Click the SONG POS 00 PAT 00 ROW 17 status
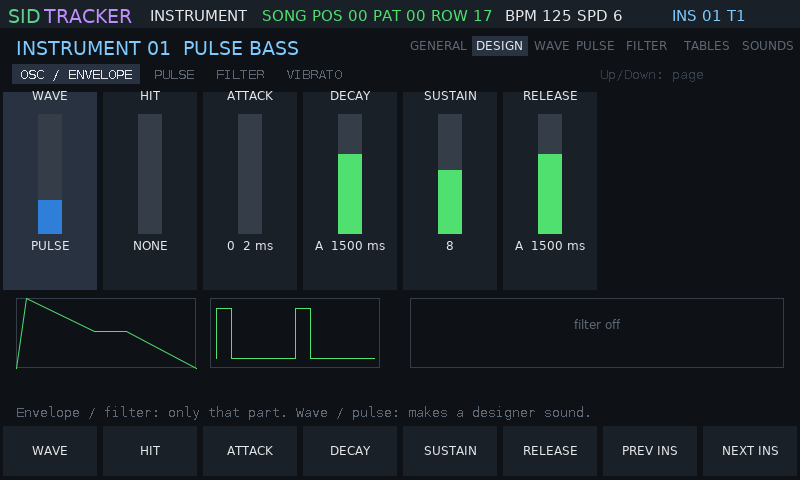Screen dimensions: 800x480 pos(377,16)
